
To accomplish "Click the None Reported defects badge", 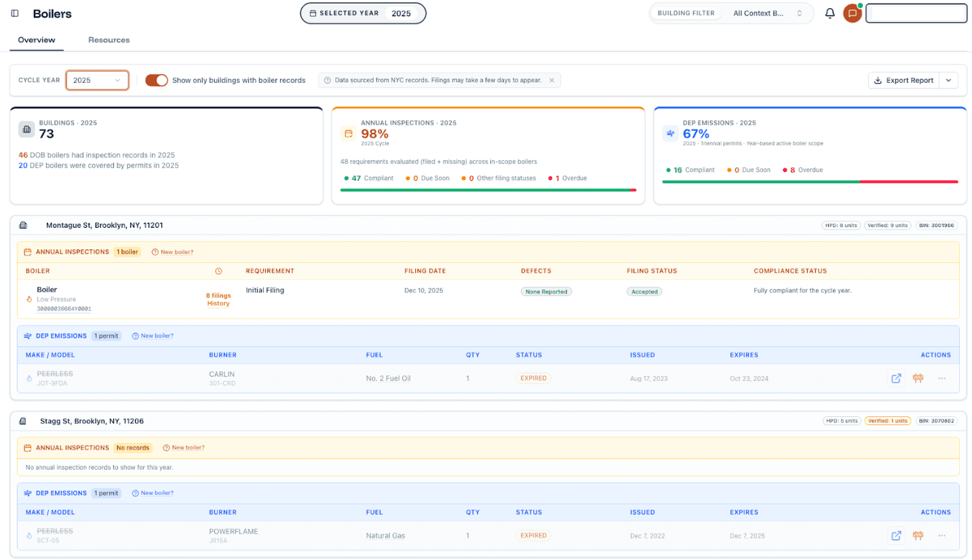I will click(x=547, y=291).
